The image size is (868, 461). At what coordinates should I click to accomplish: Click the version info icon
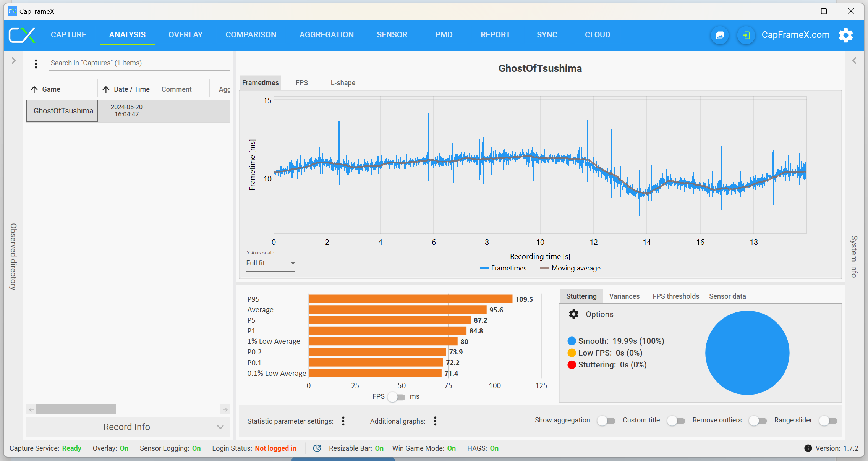[808, 448]
